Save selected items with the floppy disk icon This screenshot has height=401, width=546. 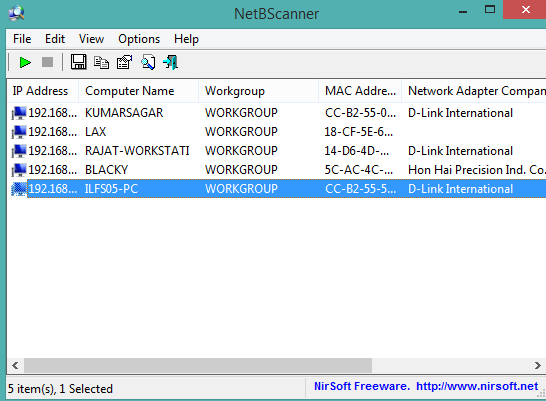(79, 62)
